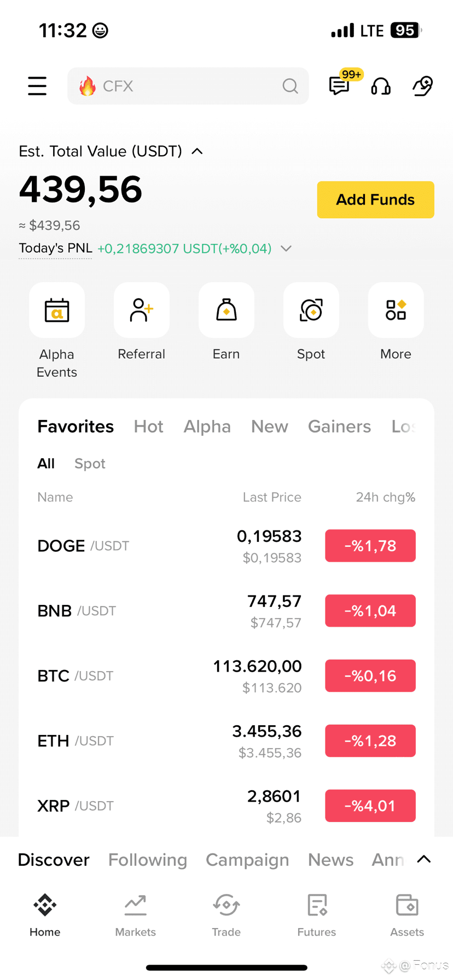The image size is (453, 980).
Task: Toggle BTC 24h change -%0,16 badge
Action: pyautogui.click(x=370, y=676)
